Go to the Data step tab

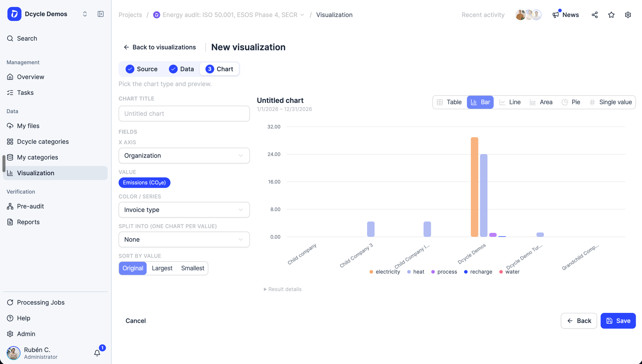tap(181, 69)
